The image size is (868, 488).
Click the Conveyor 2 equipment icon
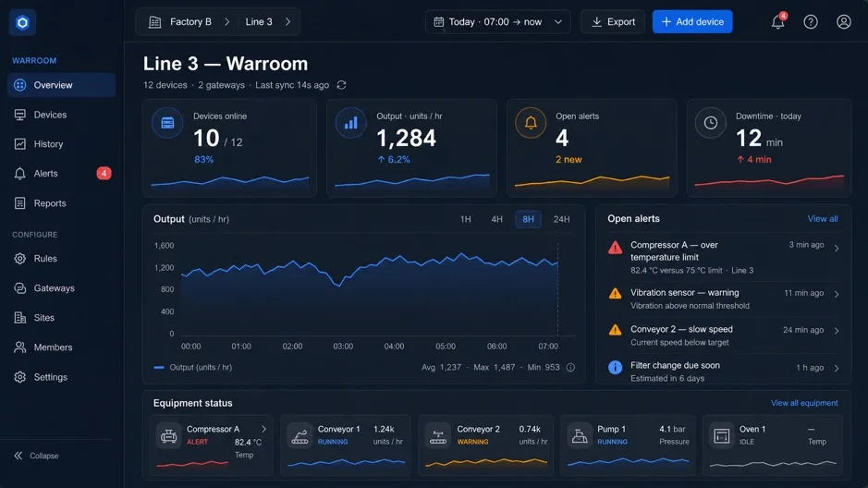coord(438,436)
